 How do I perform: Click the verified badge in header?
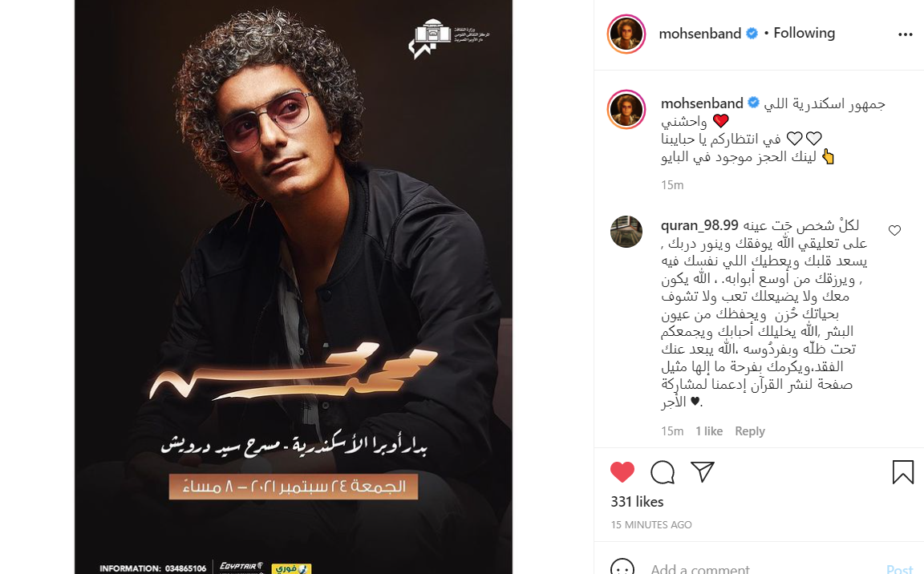pyautogui.click(x=752, y=34)
